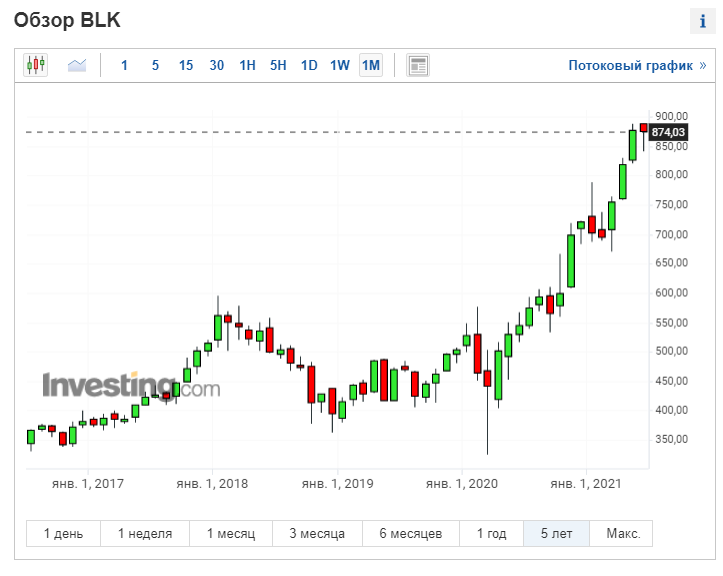Choose the 1 день range tab
This screenshot has width=723, height=576.
(63, 534)
